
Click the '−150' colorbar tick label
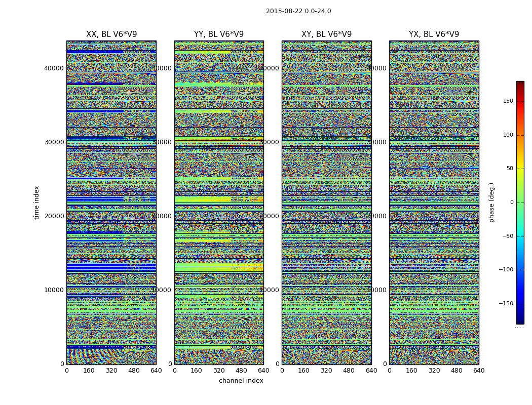pyautogui.click(x=506, y=304)
